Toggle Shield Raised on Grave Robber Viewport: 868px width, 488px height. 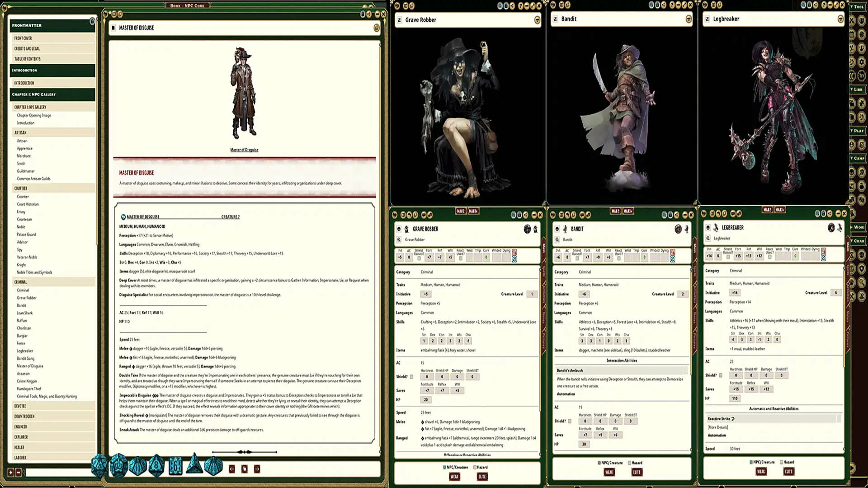pos(419,258)
